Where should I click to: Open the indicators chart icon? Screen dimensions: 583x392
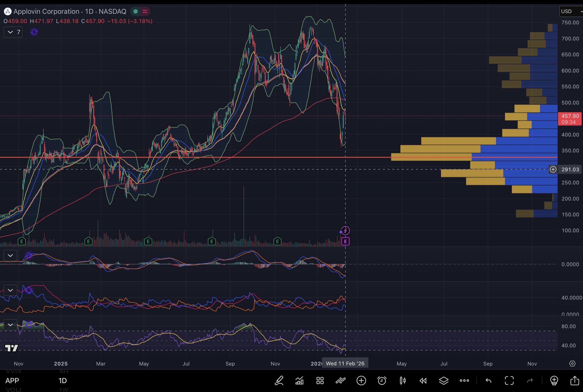(x=299, y=380)
